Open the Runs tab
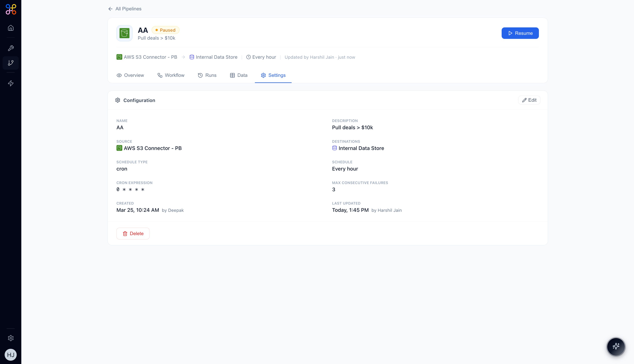The height and width of the screenshot is (364, 634). (x=207, y=75)
